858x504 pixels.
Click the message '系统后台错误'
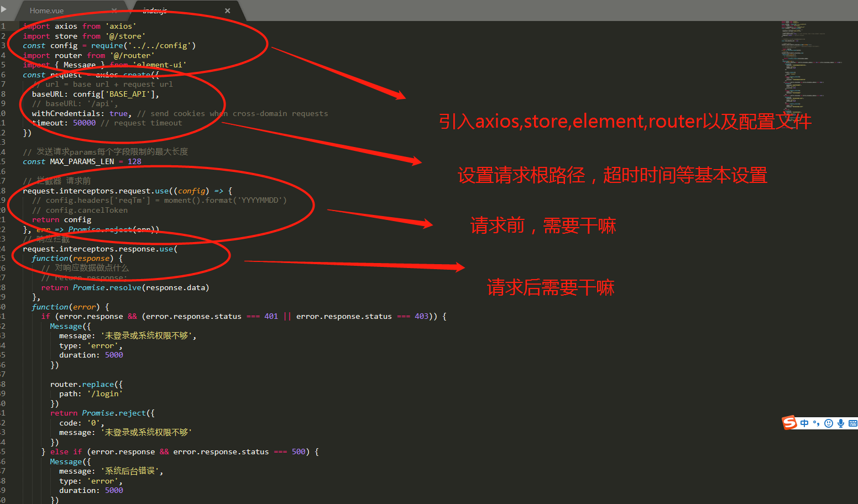[x=130, y=471]
